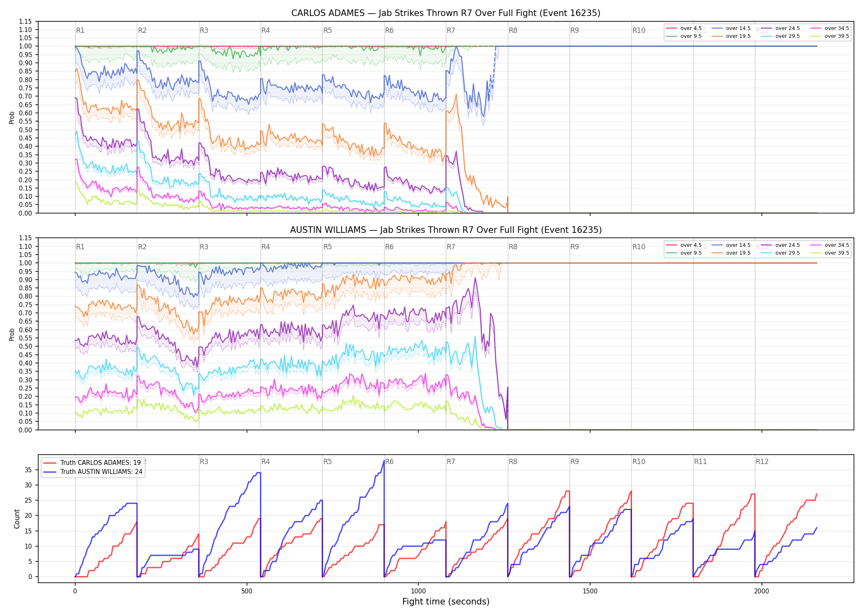
Task: Click the 1000 tick label on the x-axis
Action: coord(418,591)
